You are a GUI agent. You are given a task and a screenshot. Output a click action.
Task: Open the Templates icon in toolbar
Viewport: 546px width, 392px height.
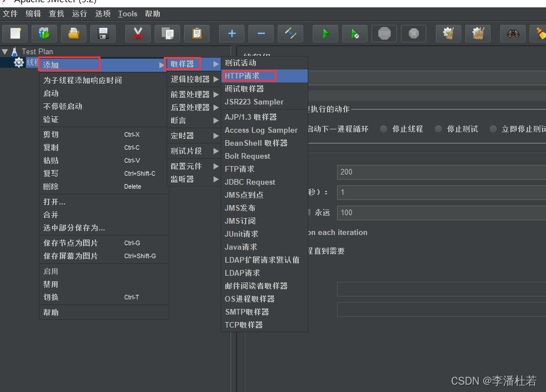44,33
